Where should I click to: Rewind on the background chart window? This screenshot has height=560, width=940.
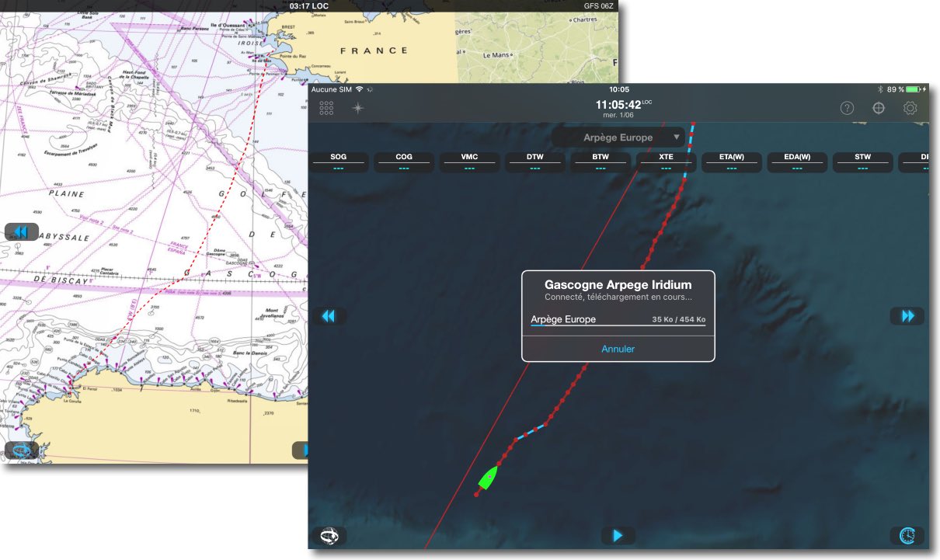tap(21, 232)
